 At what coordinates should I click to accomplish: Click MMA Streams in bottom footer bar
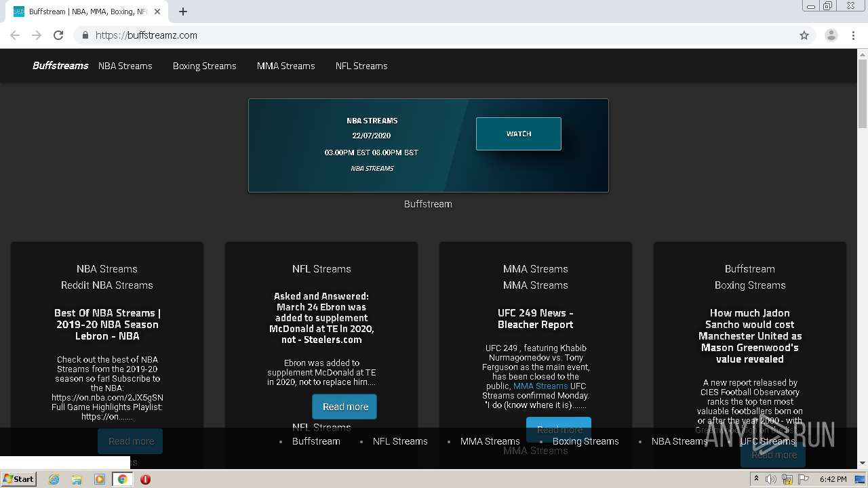click(x=490, y=441)
